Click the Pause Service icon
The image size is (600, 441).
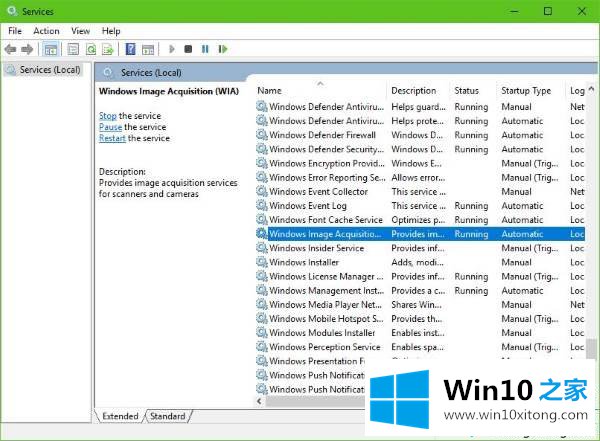[x=205, y=49]
